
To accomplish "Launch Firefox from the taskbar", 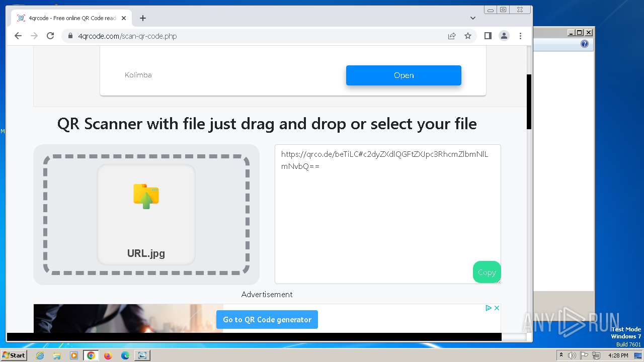I will click(x=108, y=355).
